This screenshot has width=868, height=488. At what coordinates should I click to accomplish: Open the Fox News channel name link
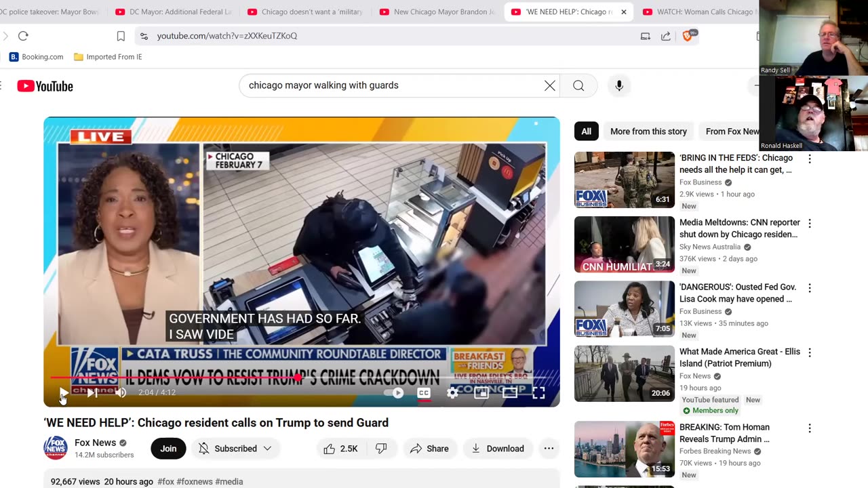tap(96, 443)
